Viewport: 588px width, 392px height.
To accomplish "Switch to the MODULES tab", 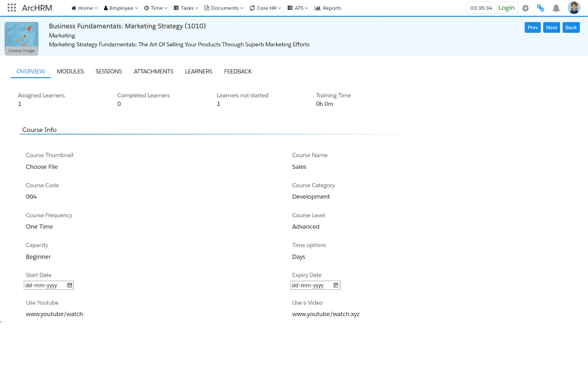I will click(x=70, y=71).
